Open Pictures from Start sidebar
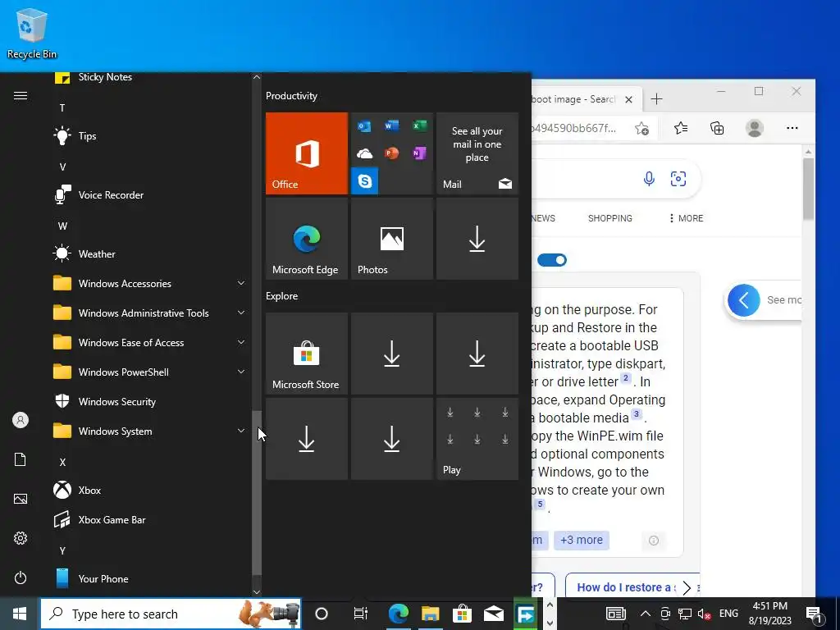840x630 pixels. [x=21, y=499]
